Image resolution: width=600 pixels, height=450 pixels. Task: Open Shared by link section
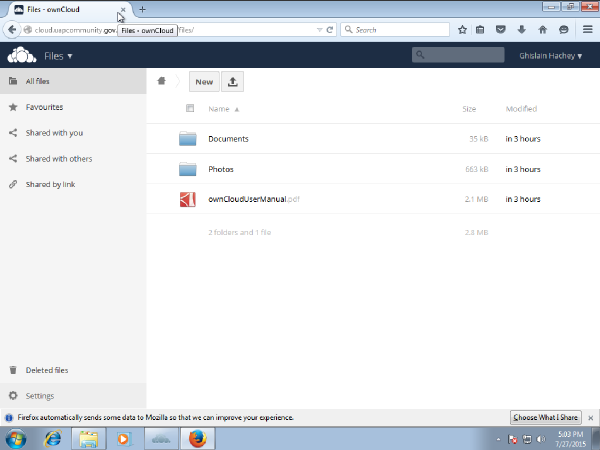tap(73, 184)
